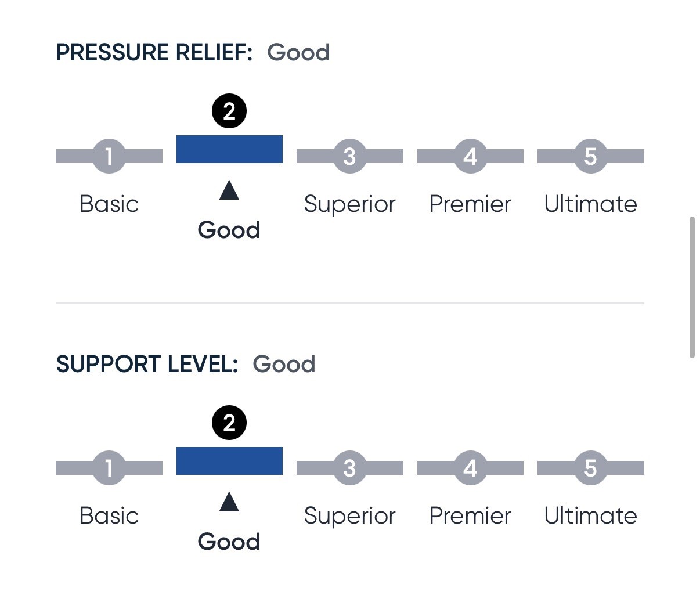Select level 3 circle in Support Level scale
Screen dimensions: 700x595
349,468
